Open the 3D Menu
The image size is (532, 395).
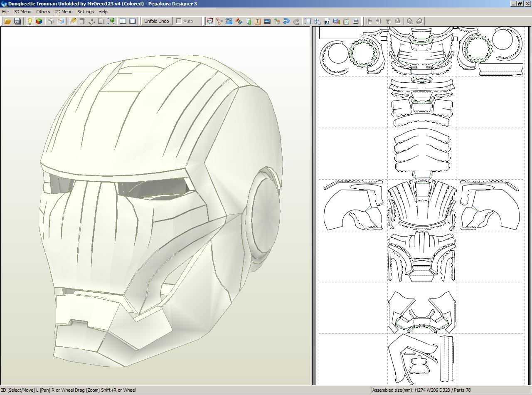22,12
